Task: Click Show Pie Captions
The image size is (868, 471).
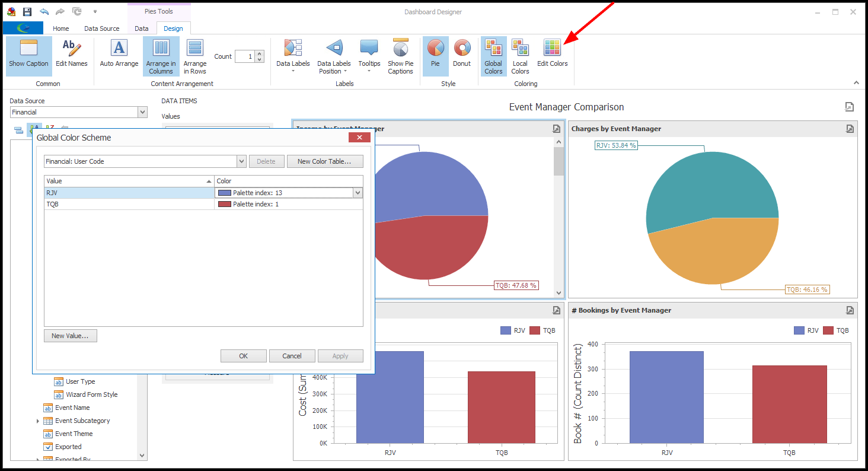Action: click(x=401, y=56)
